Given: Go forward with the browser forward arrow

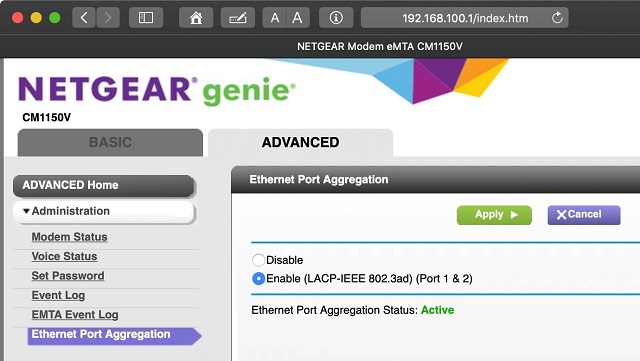Looking at the screenshot, I should 108,18.
